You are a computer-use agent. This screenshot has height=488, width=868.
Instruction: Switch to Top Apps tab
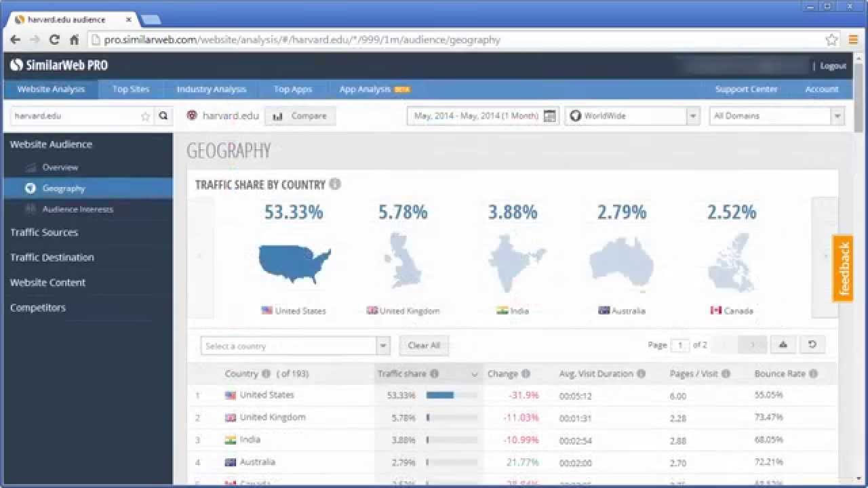(x=293, y=89)
